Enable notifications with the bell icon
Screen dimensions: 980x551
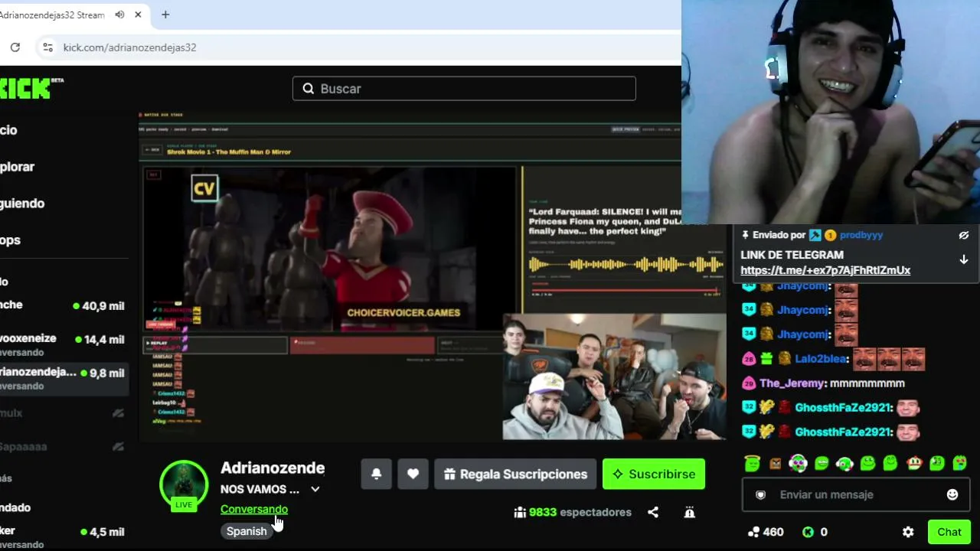click(377, 474)
